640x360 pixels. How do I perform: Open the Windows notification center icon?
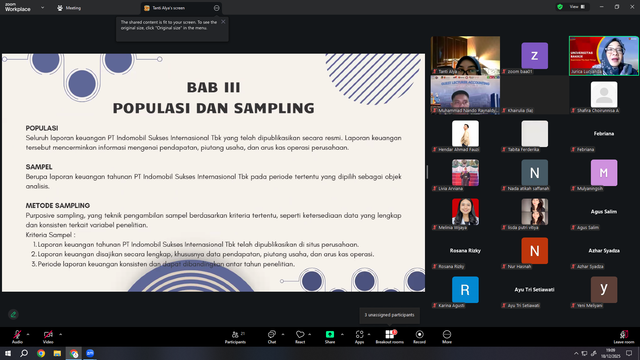click(629, 353)
